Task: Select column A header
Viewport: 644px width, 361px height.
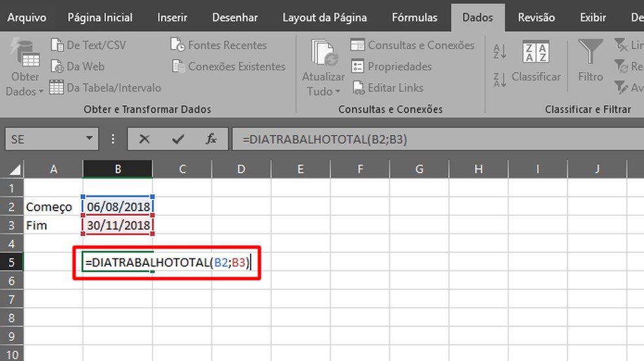Action: (x=54, y=169)
